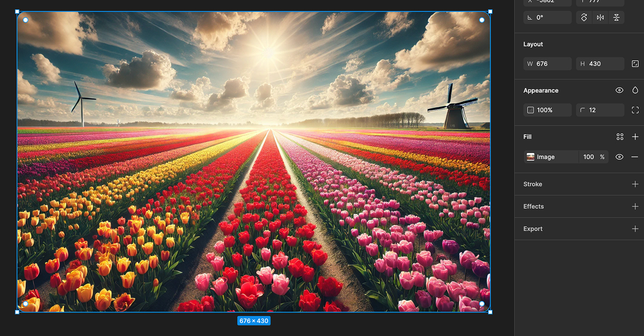644x336 pixels.
Task: Click the rotate 90° icon
Action: 584,17
